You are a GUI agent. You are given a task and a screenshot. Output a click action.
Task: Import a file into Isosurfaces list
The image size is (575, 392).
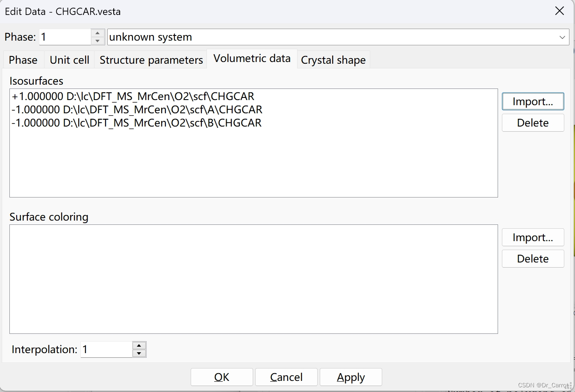click(x=533, y=101)
